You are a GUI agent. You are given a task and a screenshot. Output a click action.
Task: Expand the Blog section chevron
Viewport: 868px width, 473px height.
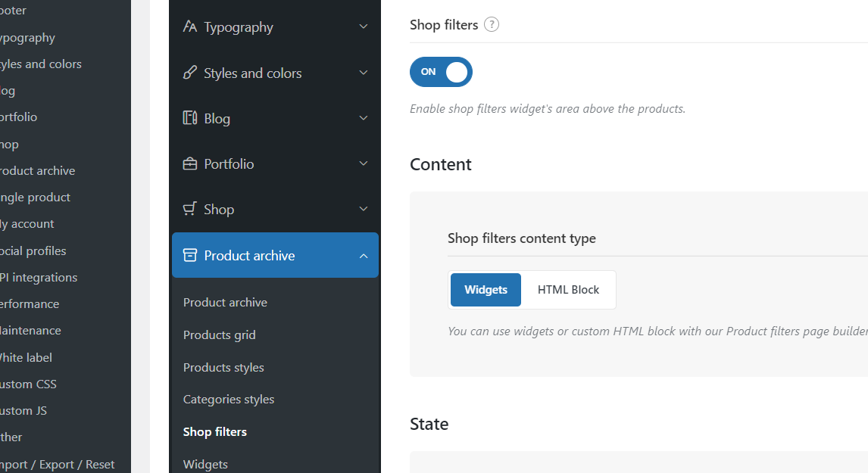pos(364,118)
